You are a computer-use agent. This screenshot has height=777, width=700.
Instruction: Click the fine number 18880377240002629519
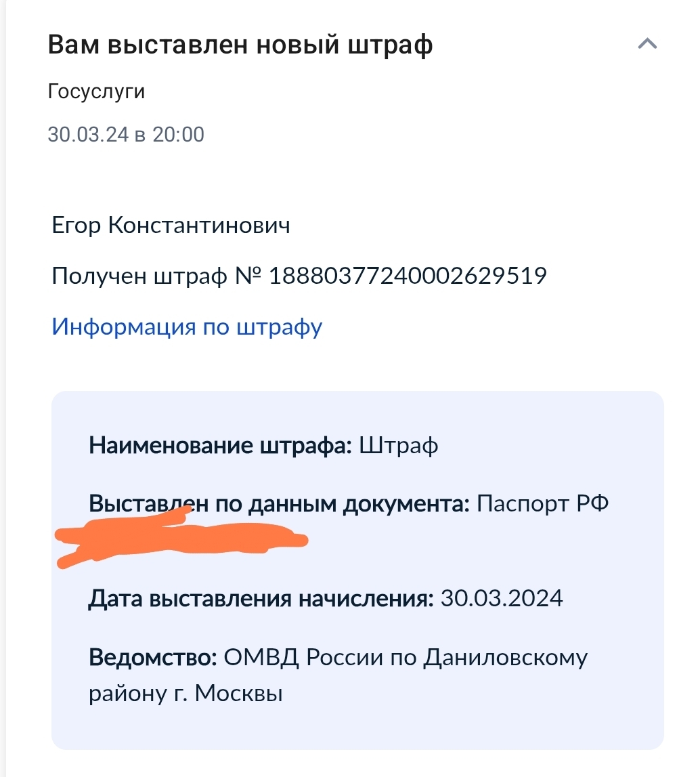click(408, 276)
